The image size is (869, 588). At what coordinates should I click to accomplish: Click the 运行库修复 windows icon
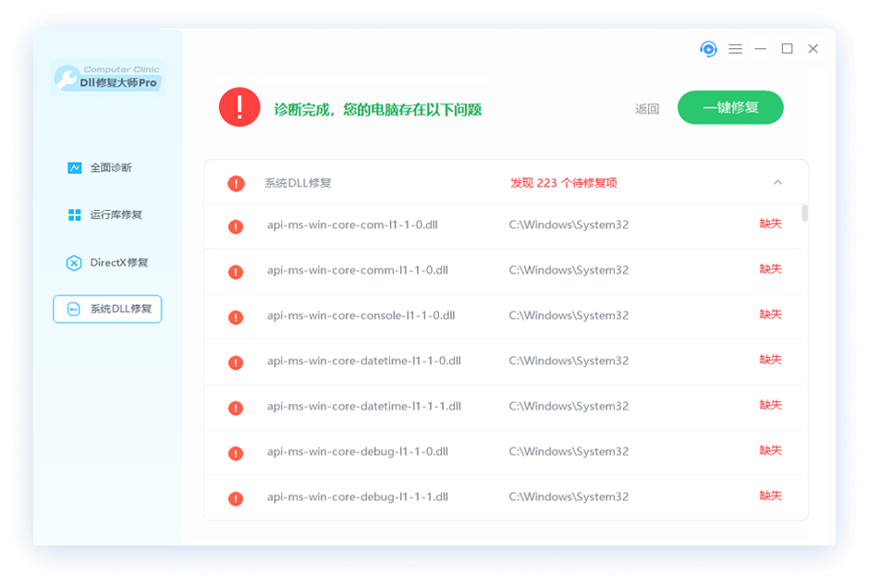(x=75, y=215)
